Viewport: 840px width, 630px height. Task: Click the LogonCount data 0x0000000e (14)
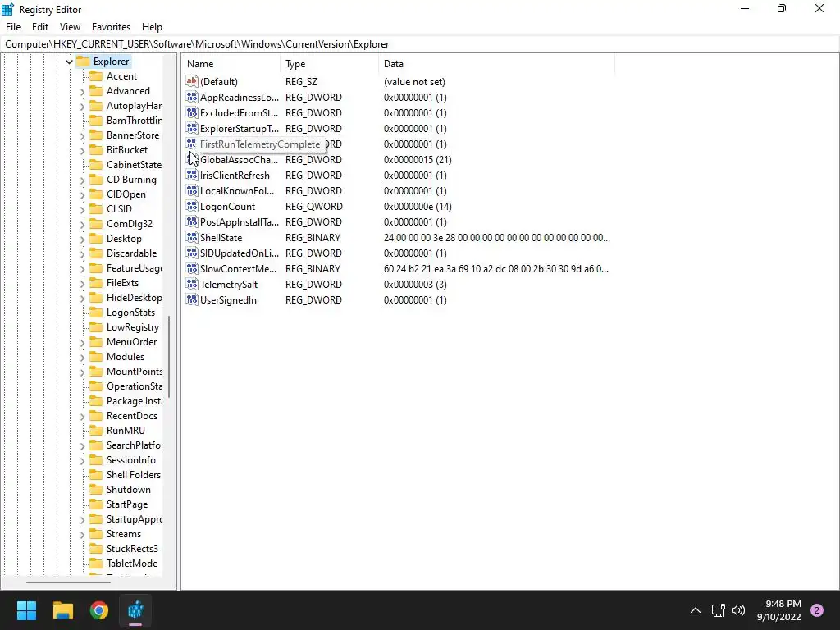pyautogui.click(x=418, y=206)
